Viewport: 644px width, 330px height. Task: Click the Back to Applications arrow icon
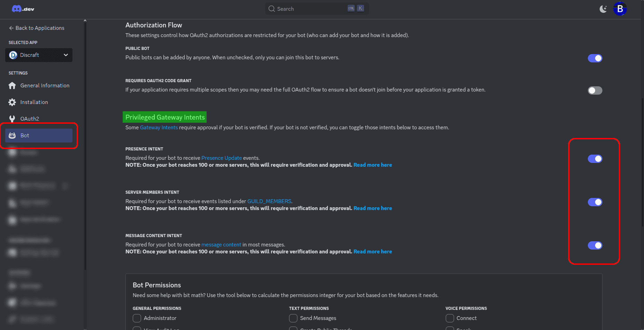point(11,28)
